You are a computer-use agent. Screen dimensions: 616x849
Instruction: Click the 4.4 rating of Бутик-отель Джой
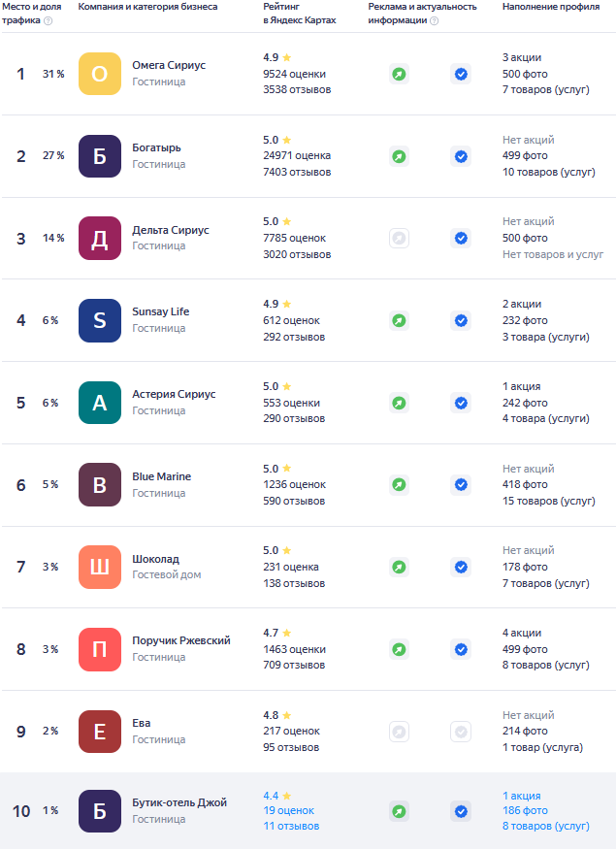pos(271,796)
